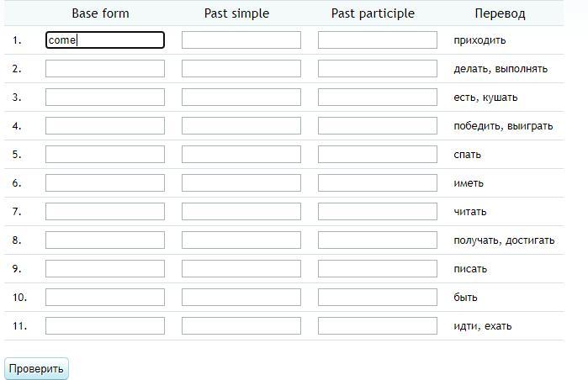The image size is (588, 380).
Task: Focus Past simple field for 'быть'
Action: [241, 298]
